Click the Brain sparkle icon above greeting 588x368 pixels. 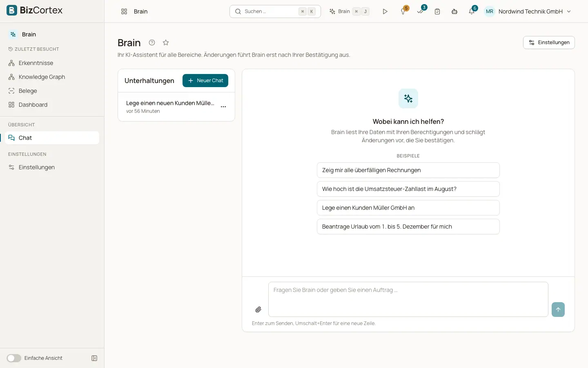[x=408, y=99]
